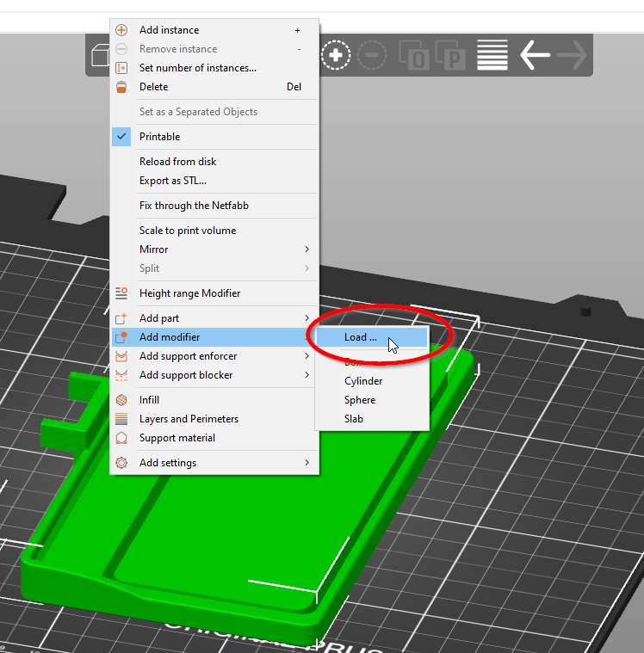Choose Delete from the context menu

click(x=214, y=87)
